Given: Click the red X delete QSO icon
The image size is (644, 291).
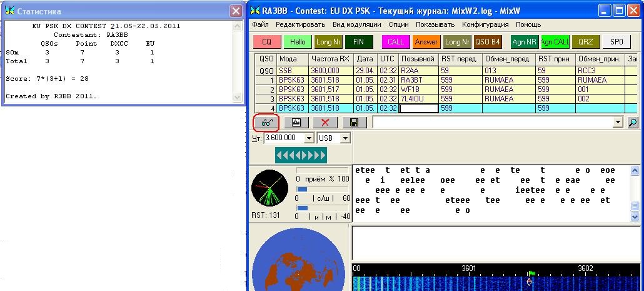Looking at the screenshot, I should [325, 122].
